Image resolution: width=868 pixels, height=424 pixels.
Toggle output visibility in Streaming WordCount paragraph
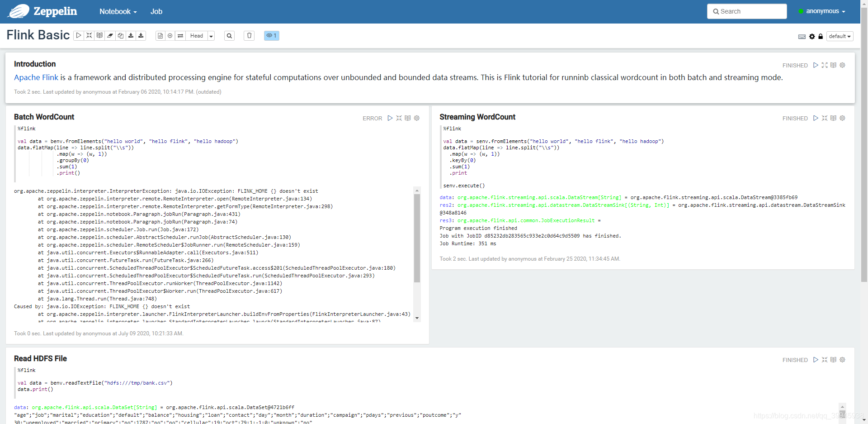tap(833, 118)
